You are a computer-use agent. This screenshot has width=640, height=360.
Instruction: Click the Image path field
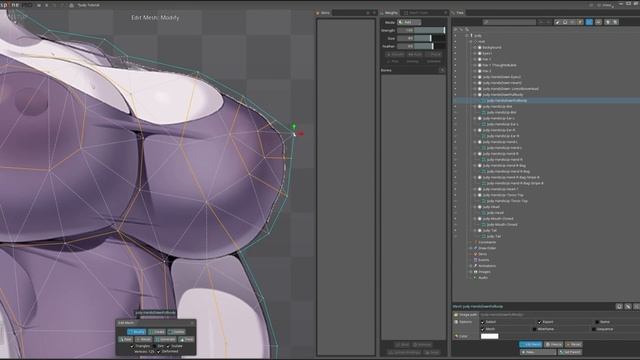click(559, 315)
